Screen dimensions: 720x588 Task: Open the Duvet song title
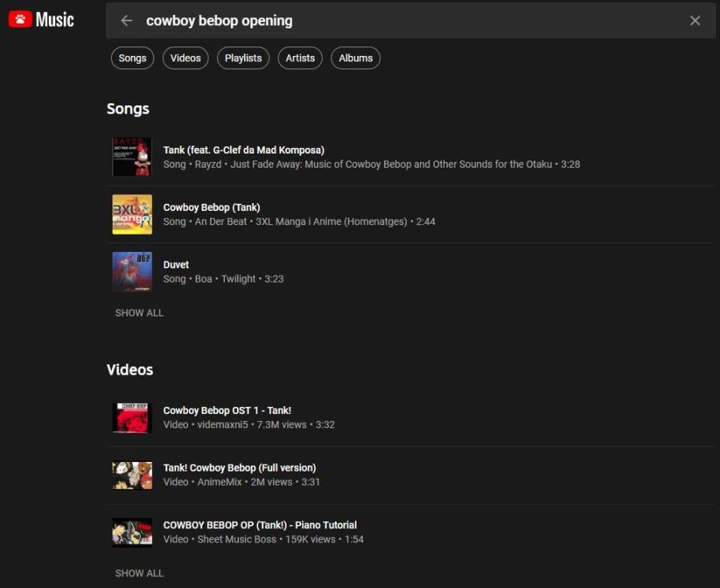[175, 265]
